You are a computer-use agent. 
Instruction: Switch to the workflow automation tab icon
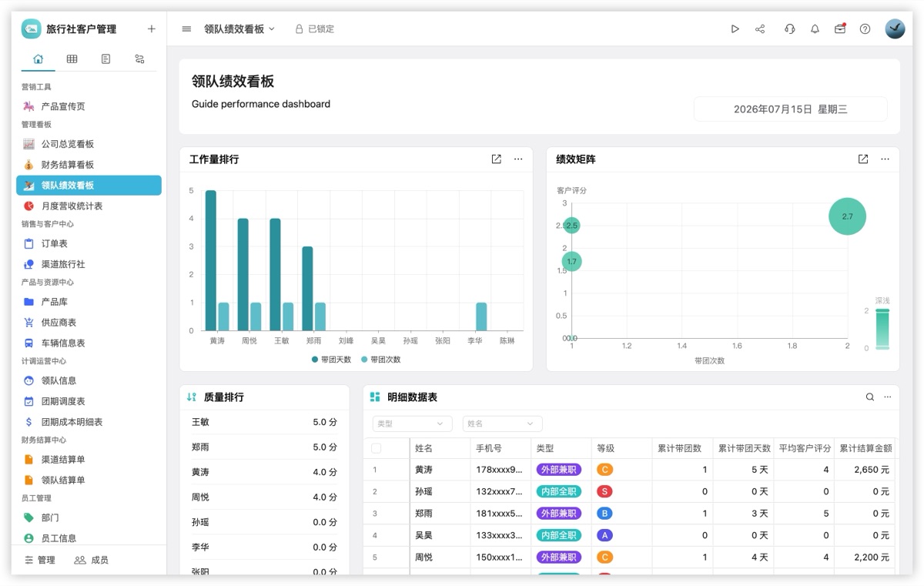click(139, 59)
